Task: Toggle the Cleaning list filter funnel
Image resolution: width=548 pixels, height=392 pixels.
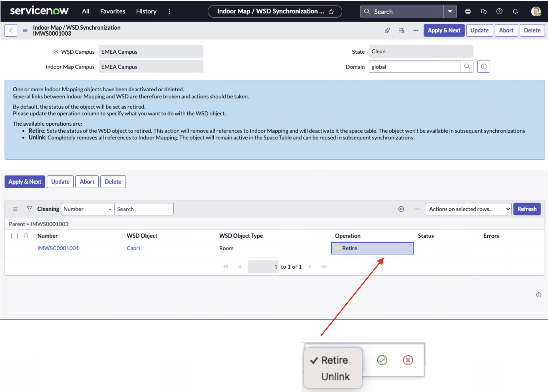Action: pyautogui.click(x=29, y=209)
